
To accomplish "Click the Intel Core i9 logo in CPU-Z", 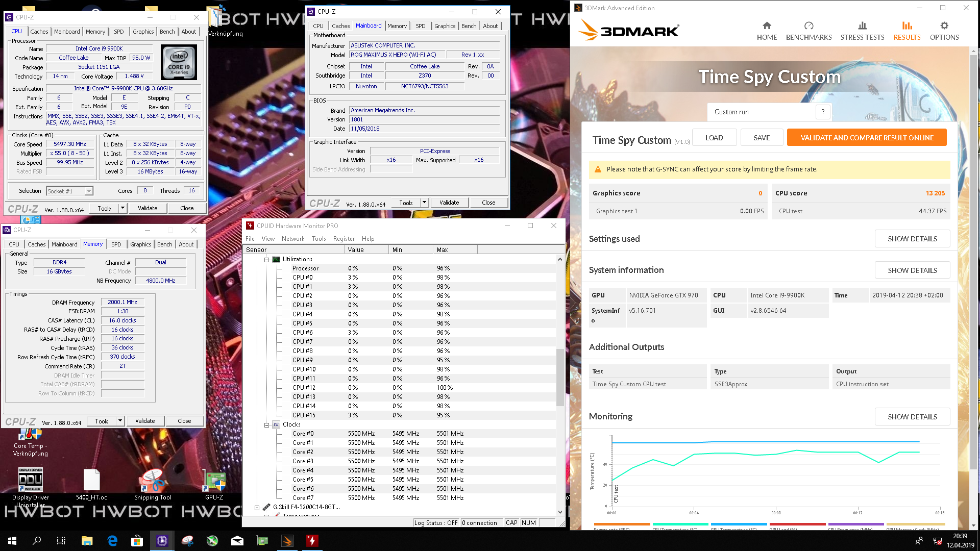I will [179, 62].
